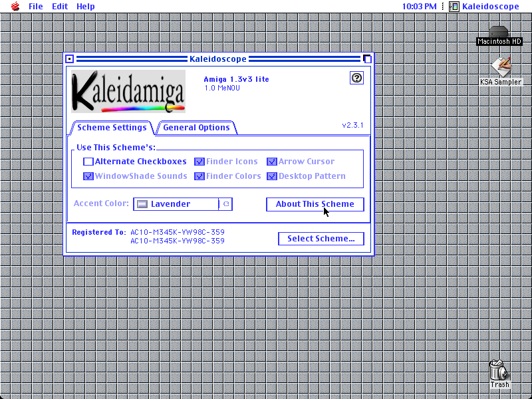This screenshot has width=532, height=399.
Task: Select the KSA Sampler desktop icon
Action: 501,72
